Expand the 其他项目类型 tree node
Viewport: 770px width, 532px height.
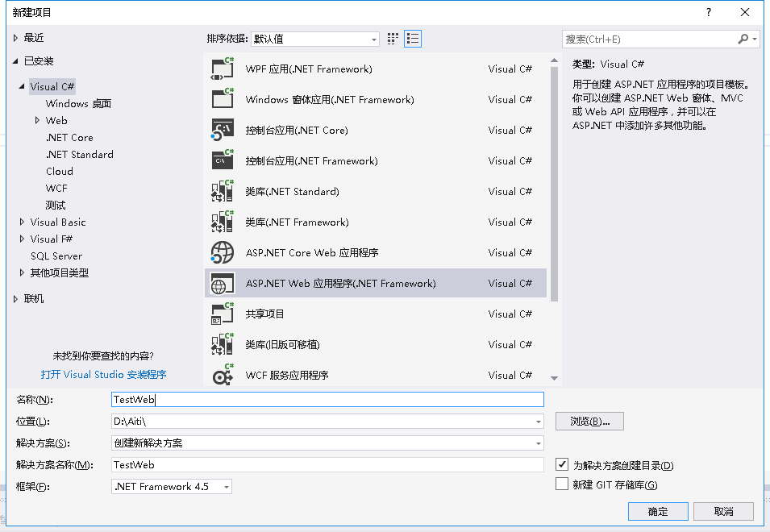pyautogui.click(x=22, y=272)
